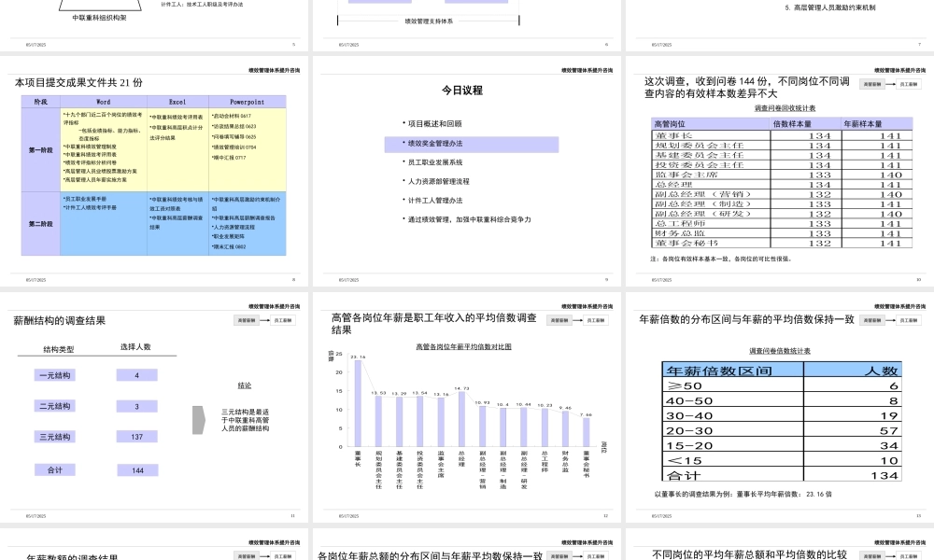Select the slide titled 不同岗位的平均年薪总额和平均倍数的比较
The image size is (934, 560).
(x=780, y=544)
